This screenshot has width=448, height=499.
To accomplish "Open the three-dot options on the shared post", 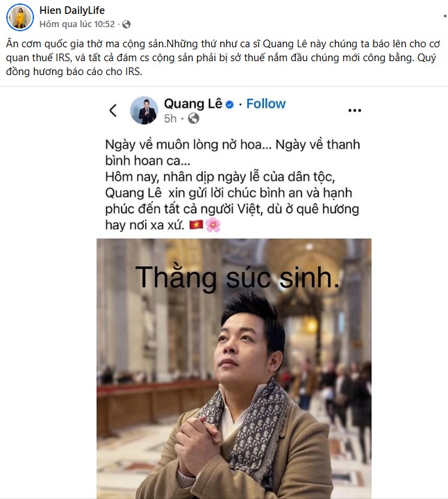I will click(x=354, y=111).
